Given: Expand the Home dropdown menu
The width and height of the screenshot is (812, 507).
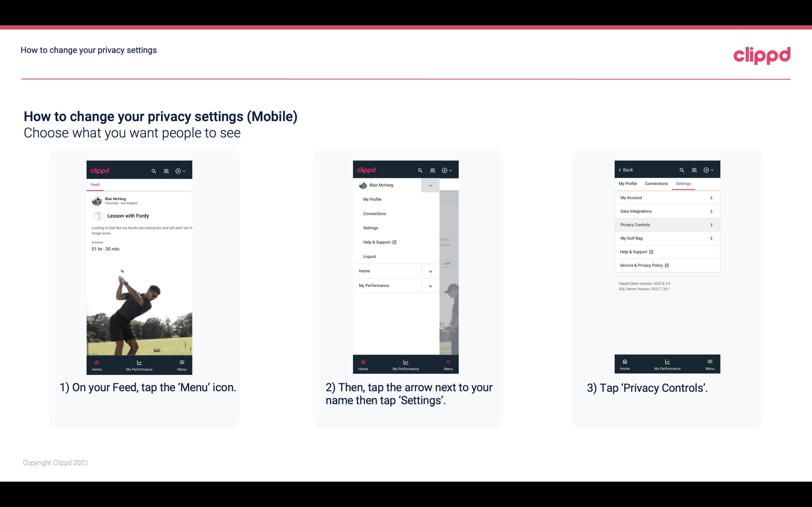Looking at the screenshot, I should (430, 270).
